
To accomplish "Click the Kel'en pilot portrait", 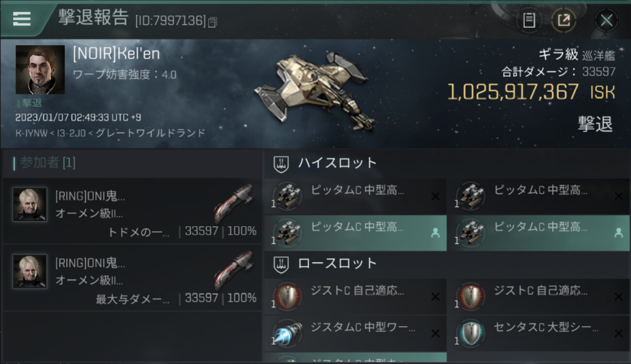I will coord(40,69).
